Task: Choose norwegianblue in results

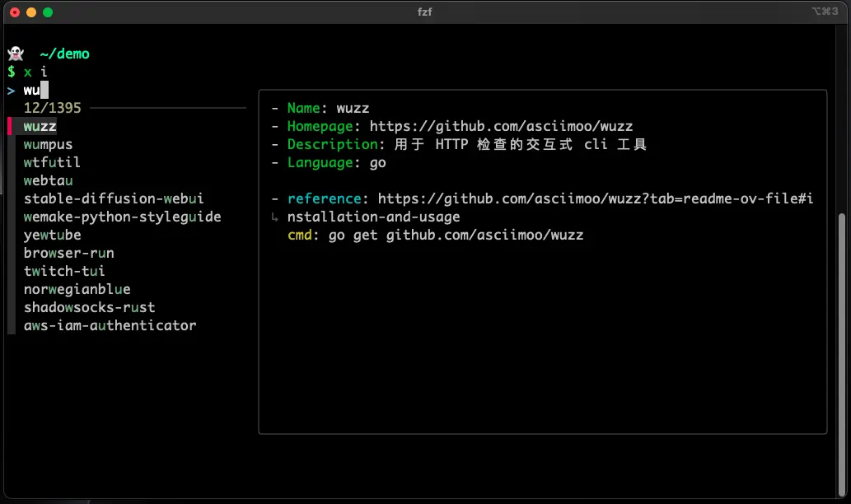Action: click(x=77, y=289)
